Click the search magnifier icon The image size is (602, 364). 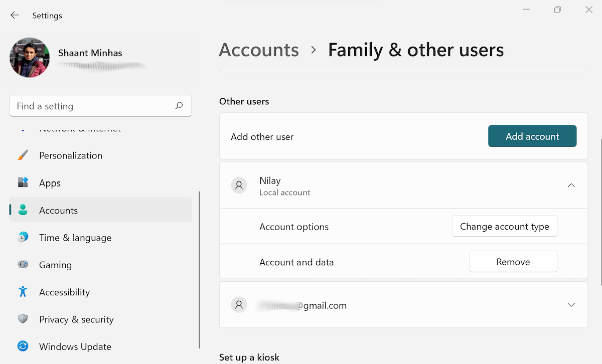click(x=179, y=106)
